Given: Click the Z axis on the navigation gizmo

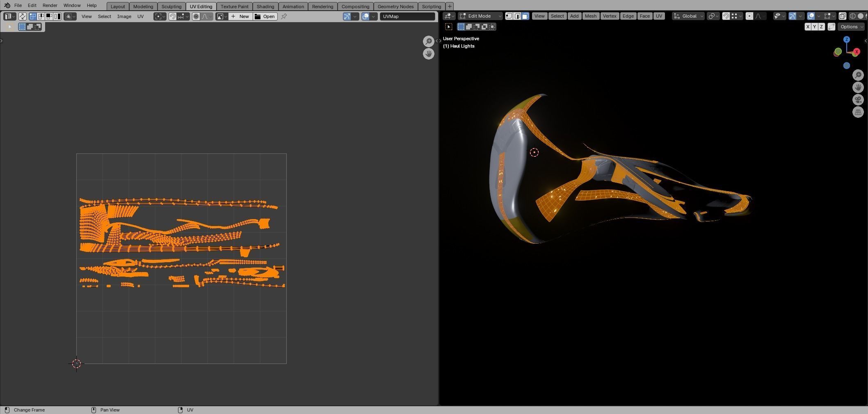Looking at the screenshot, I should click(847, 39).
